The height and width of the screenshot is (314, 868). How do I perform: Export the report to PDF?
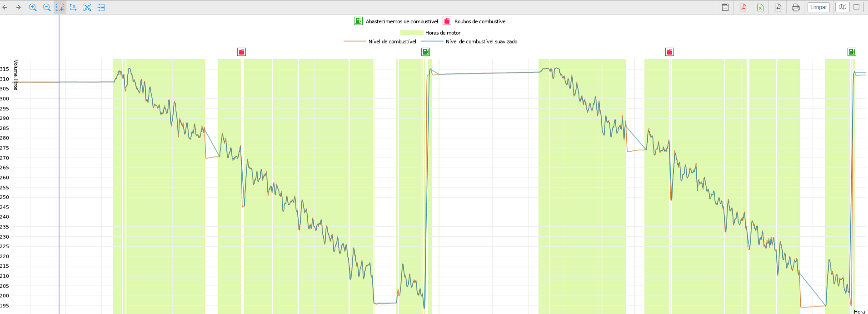pos(743,7)
